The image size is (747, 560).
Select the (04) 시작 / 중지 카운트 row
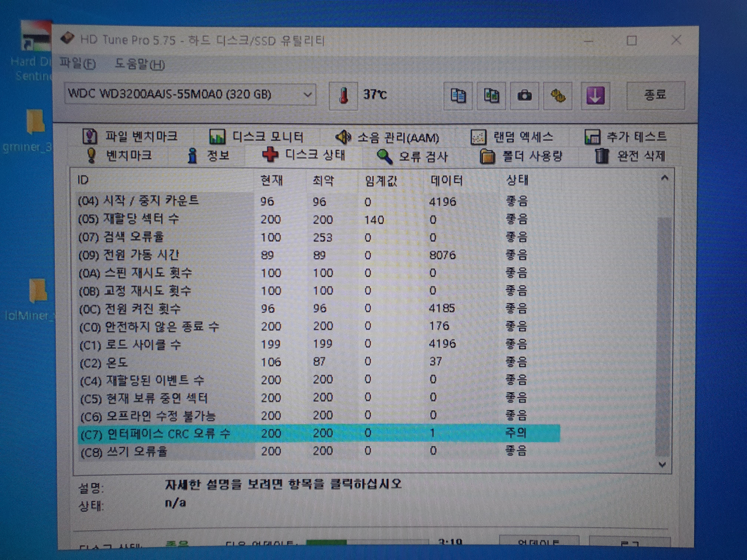click(318, 201)
